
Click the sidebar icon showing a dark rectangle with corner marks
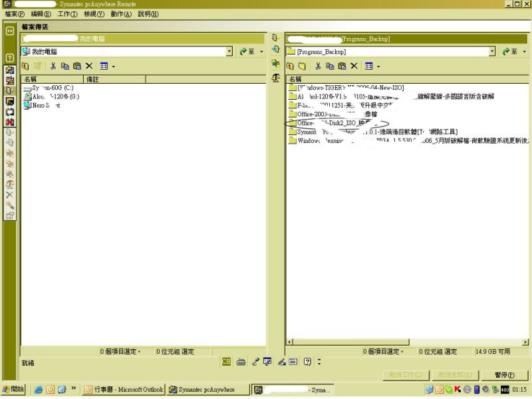coord(10,112)
